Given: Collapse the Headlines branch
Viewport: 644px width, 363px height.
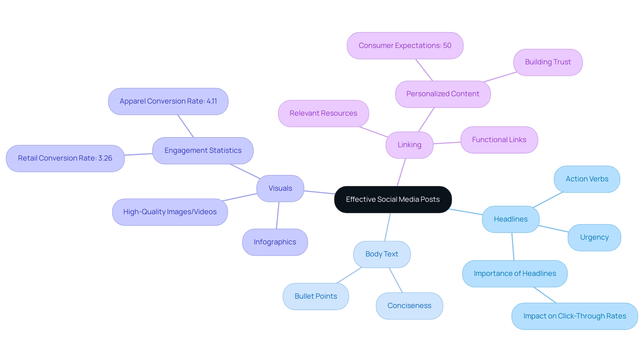Looking at the screenshot, I should (511, 218).
